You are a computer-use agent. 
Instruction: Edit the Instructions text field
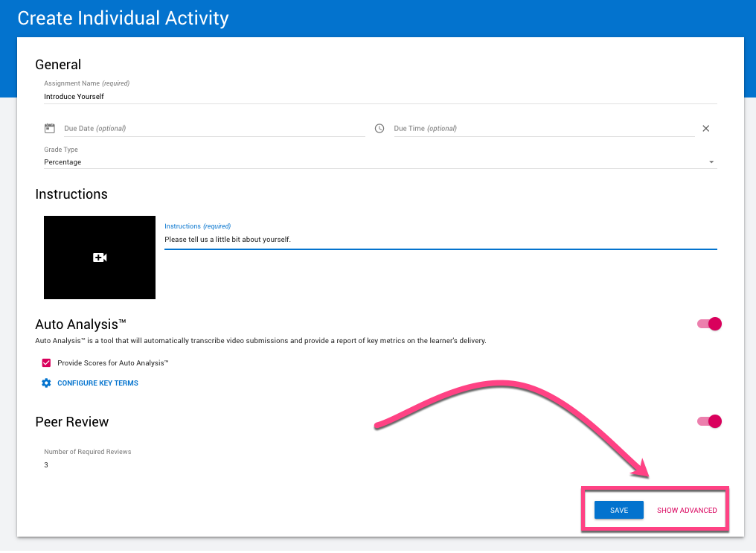tap(439, 240)
